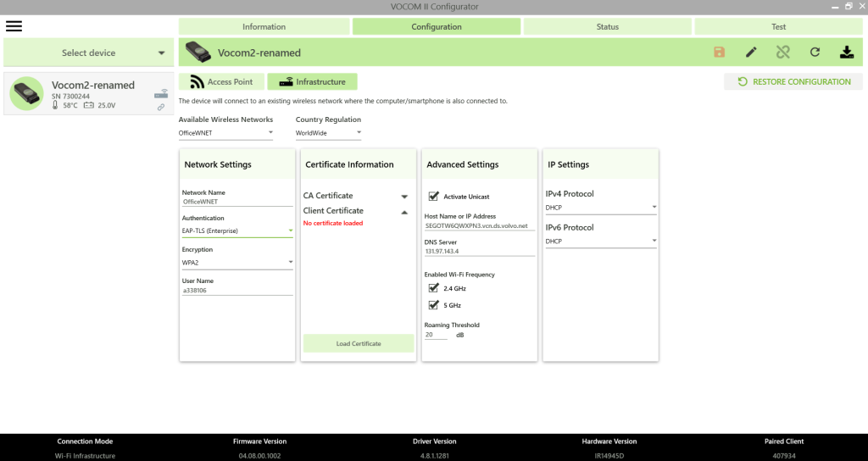Viewport: 868px width, 461px height.
Task: Select the Configuration tab
Action: tap(437, 26)
